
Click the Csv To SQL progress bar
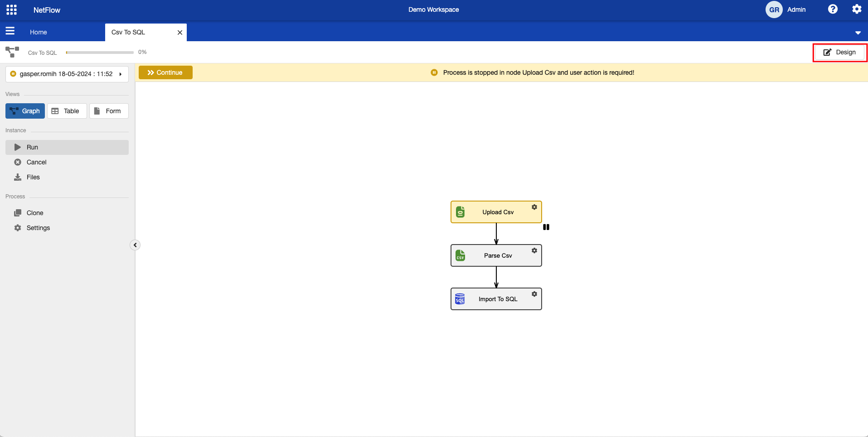pyautogui.click(x=100, y=53)
